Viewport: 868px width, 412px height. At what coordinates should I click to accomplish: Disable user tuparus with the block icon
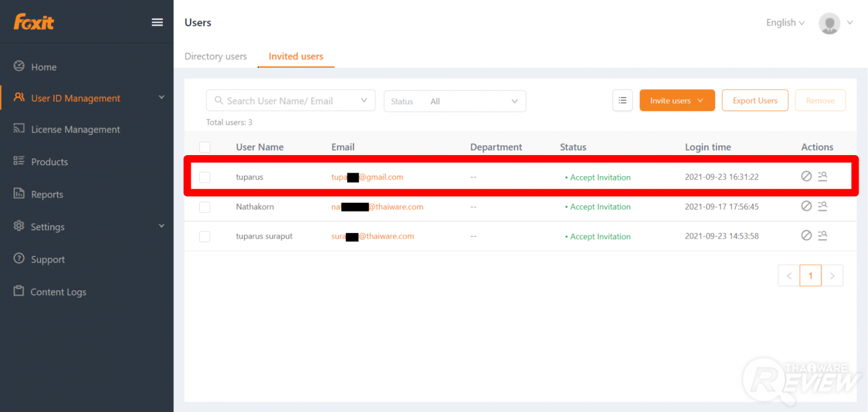pyautogui.click(x=806, y=176)
